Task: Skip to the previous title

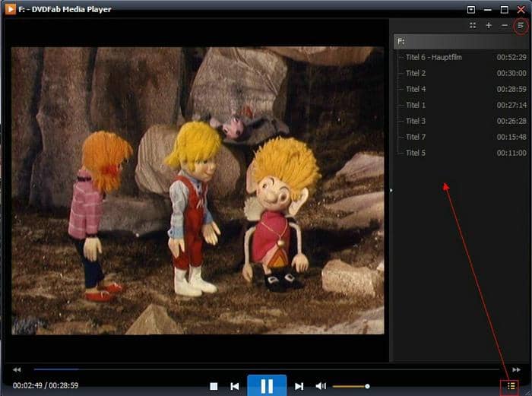Action: [234, 386]
